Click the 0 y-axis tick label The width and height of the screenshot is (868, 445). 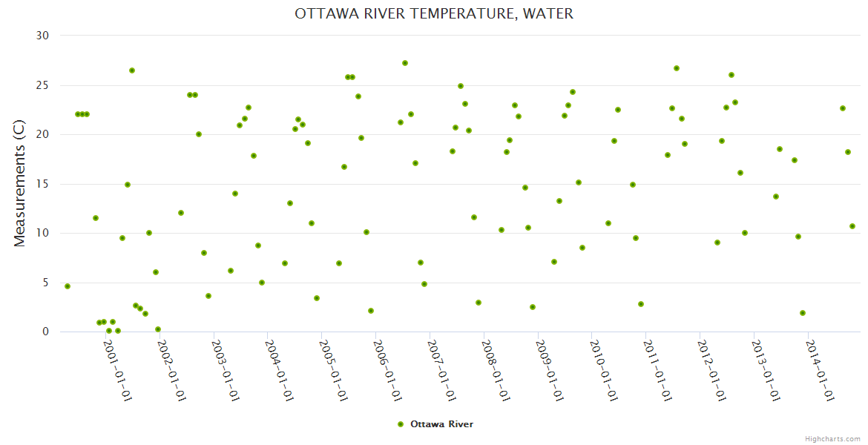click(x=45, y=332)
